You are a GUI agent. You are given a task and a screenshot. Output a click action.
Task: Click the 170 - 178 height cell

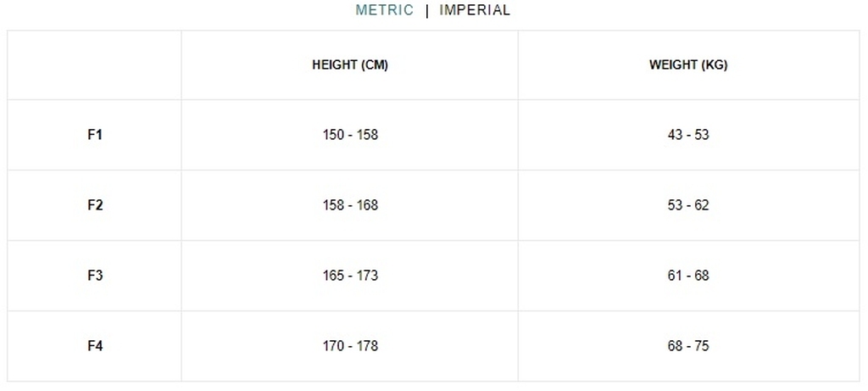(350, 345)
